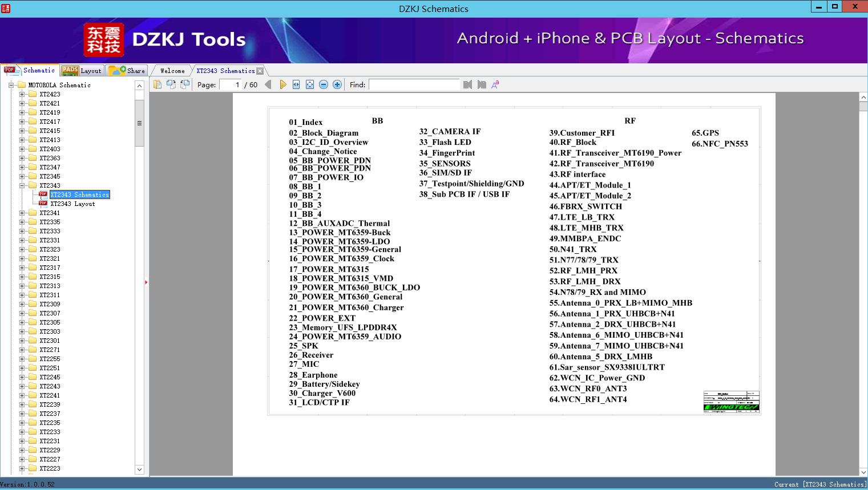The width and height of the screenshot is (868, 490).
Task: Click '64.WCN_RF1_ANT4' index entry
Action: pos(588,399)
